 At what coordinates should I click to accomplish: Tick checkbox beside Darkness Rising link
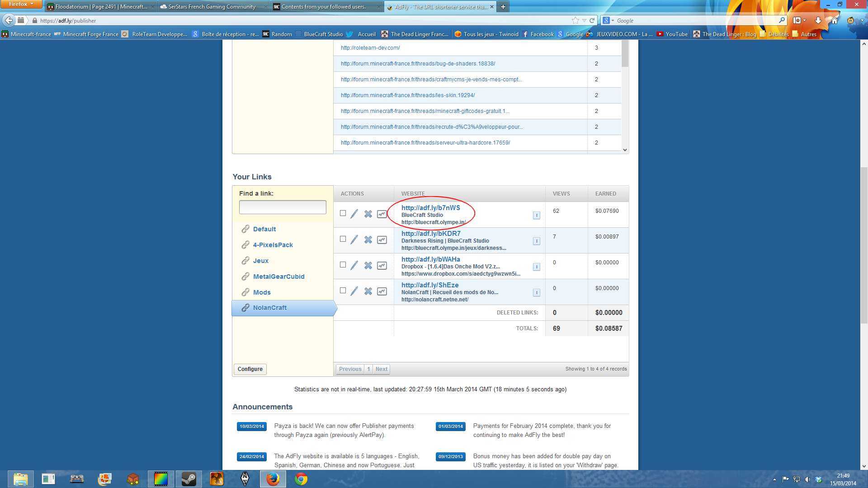tap(343, 239)
